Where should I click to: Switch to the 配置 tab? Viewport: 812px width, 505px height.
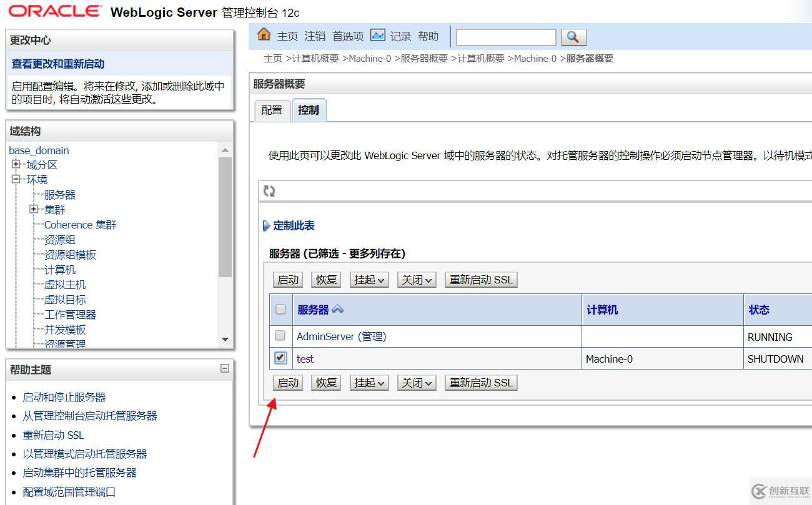click(272, 110)
